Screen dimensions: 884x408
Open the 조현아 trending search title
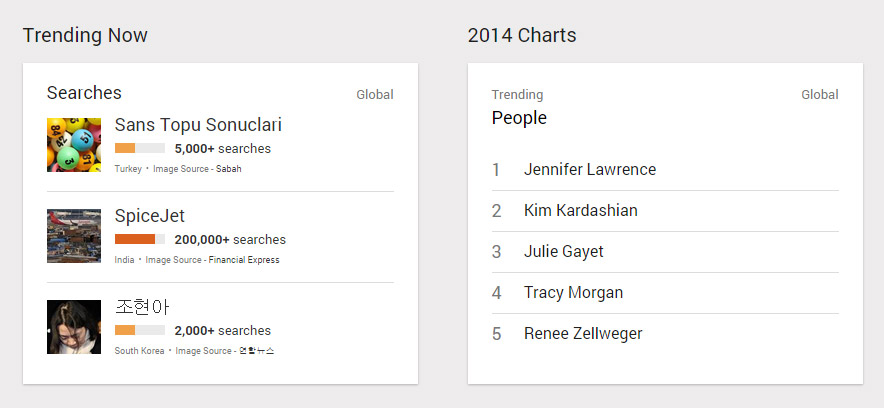click(143, 307)
